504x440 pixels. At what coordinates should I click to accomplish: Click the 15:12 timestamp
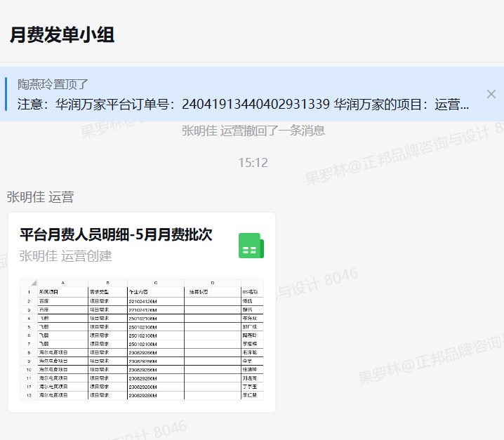click(x=253, y=163)
